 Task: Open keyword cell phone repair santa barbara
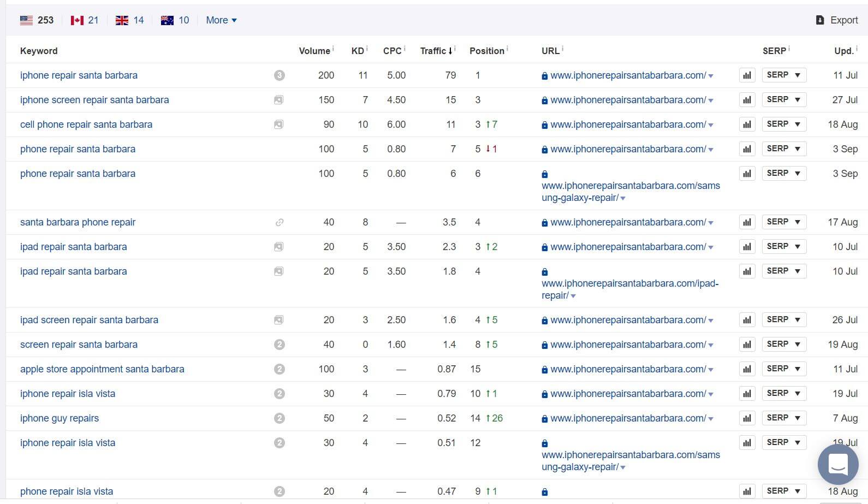(x=86, y=124)
